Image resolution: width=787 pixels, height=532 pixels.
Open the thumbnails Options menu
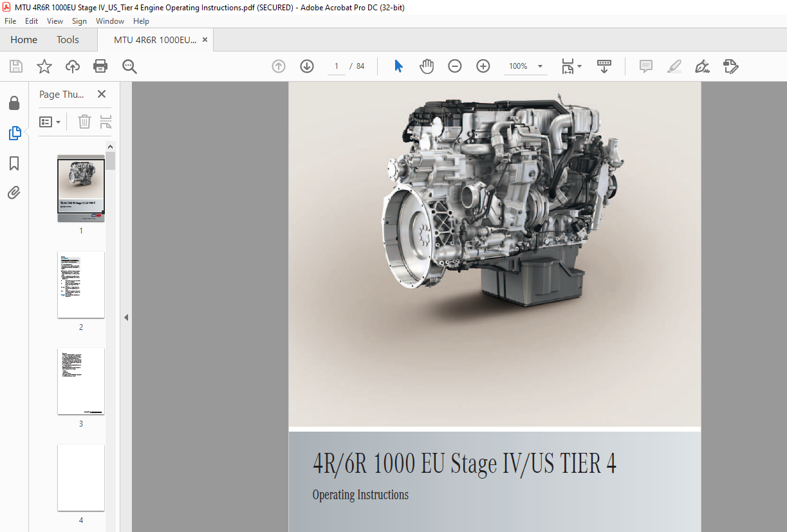tap(50, 122)
